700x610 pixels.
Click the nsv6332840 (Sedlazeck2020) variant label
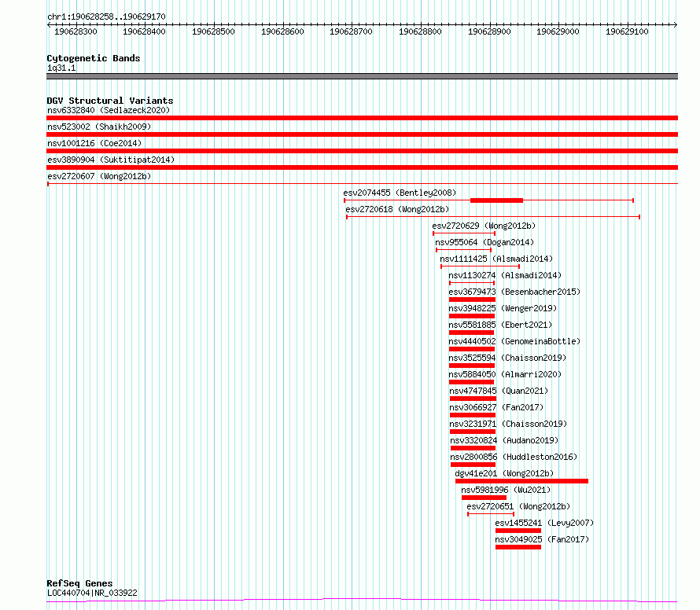click(109, 110)
